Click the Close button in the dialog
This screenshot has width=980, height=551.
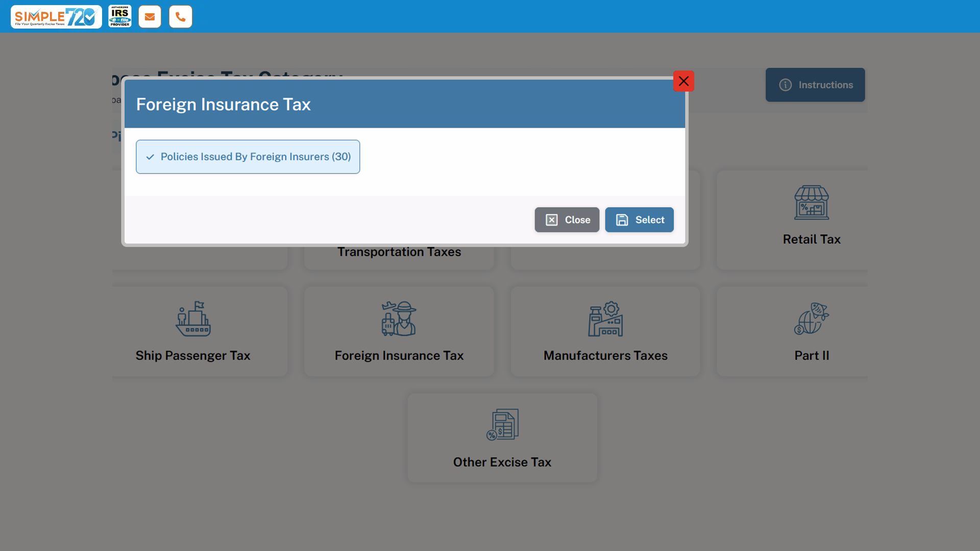coord(567,220)
